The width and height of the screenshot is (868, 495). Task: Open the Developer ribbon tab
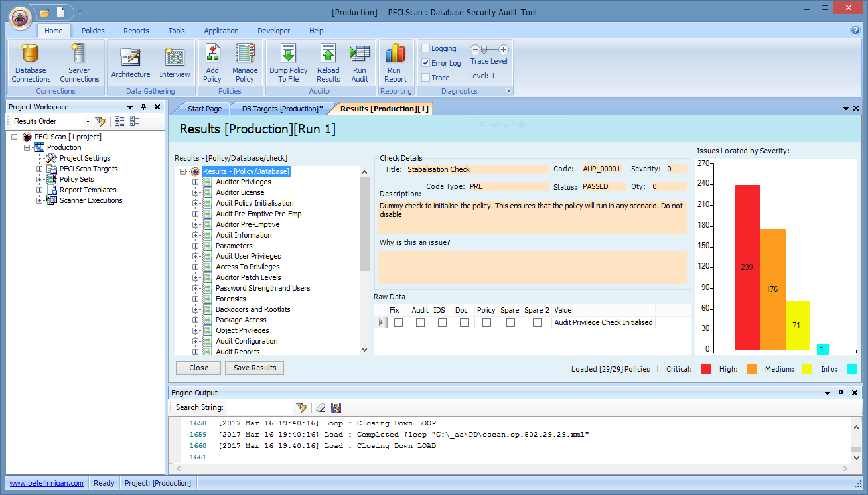pyautogui.click(x=274, y=31)
